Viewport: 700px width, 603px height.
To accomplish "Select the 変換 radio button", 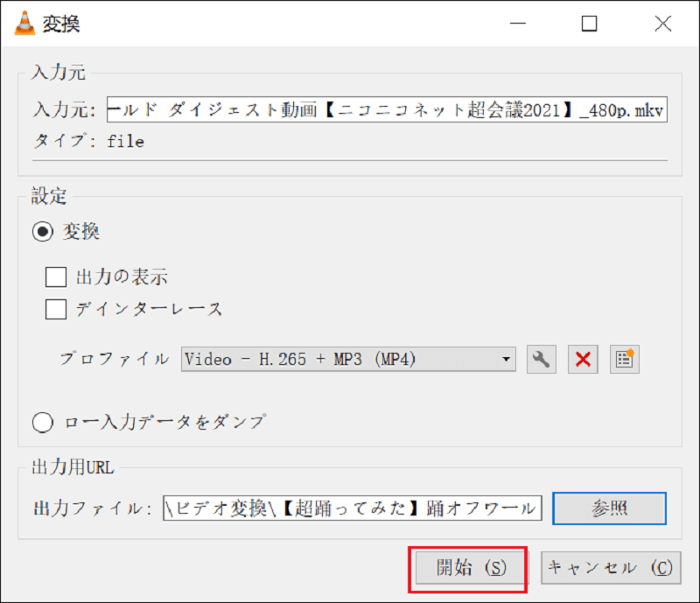I will tap(43, 232).
